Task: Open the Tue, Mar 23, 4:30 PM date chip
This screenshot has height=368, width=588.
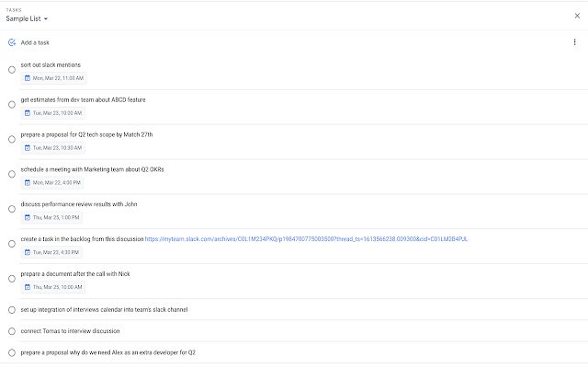Action: [51, 252]
